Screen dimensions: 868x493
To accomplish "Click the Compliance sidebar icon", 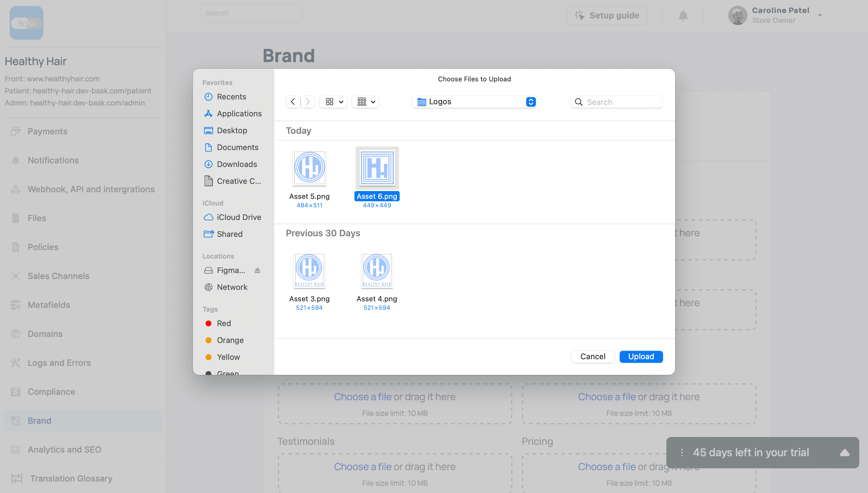I will pyautogui.click(x=16, y=392).
